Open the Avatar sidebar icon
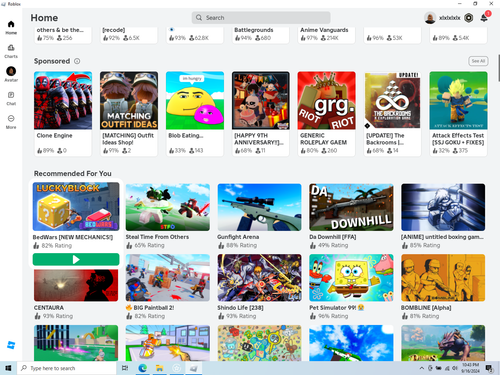 [11, 71]
